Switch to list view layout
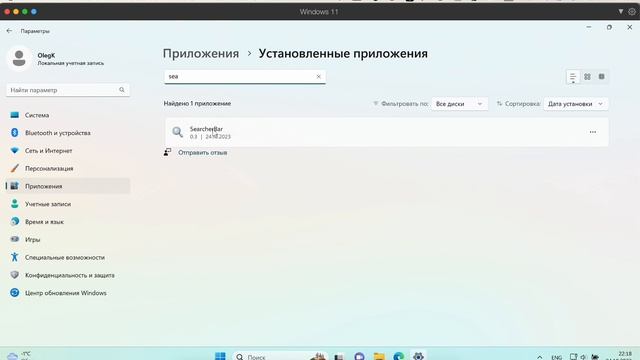This screenshot has height=360, width=640. tap(573, 77)
